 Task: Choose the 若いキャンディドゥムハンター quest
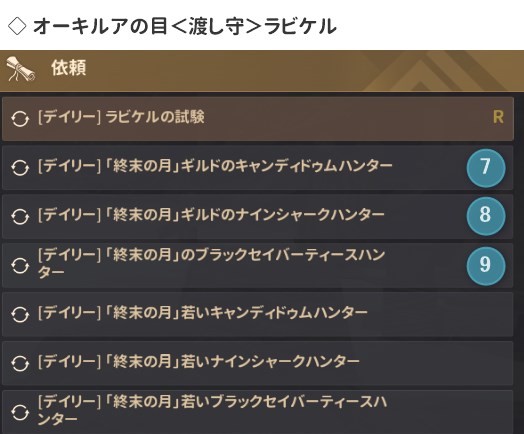(x=258, y=314)
